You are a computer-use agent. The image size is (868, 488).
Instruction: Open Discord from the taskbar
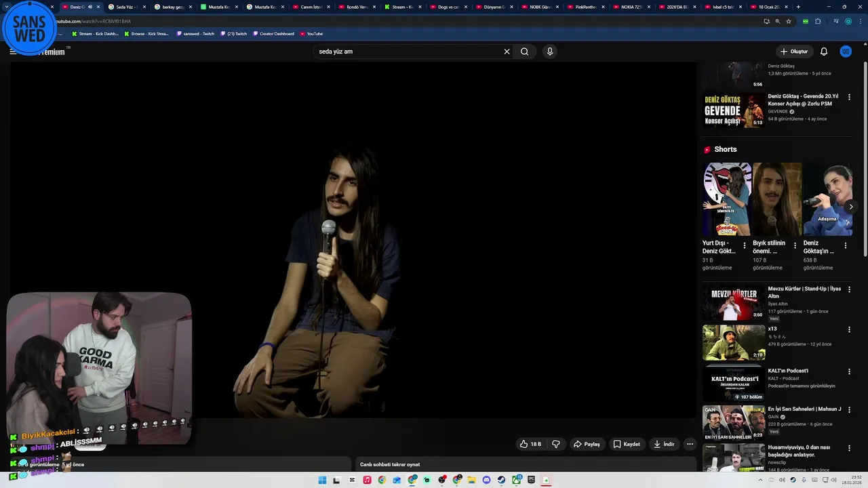tap(486, 480)
